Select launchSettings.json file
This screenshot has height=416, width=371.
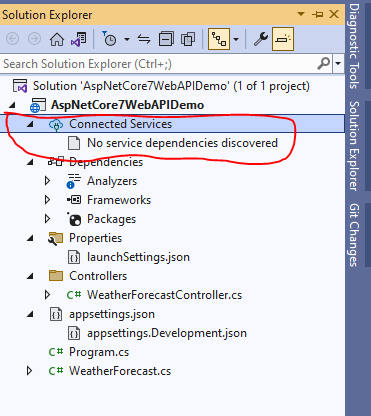138,257
